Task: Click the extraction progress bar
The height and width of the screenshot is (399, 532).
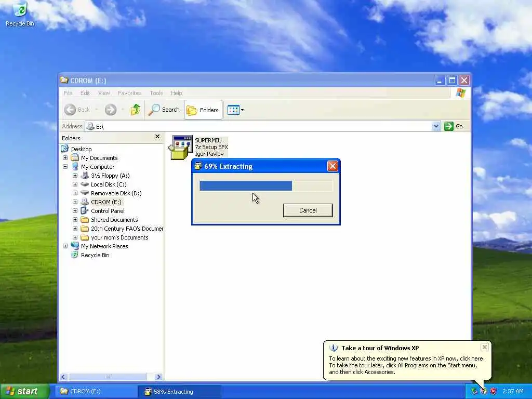Action: pyautogui.click(x=265, y=185)
